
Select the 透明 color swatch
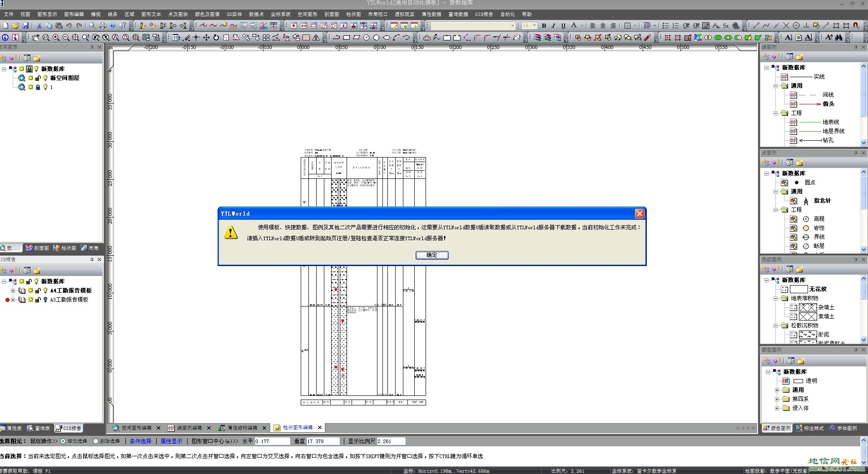(x=798, y=381)
